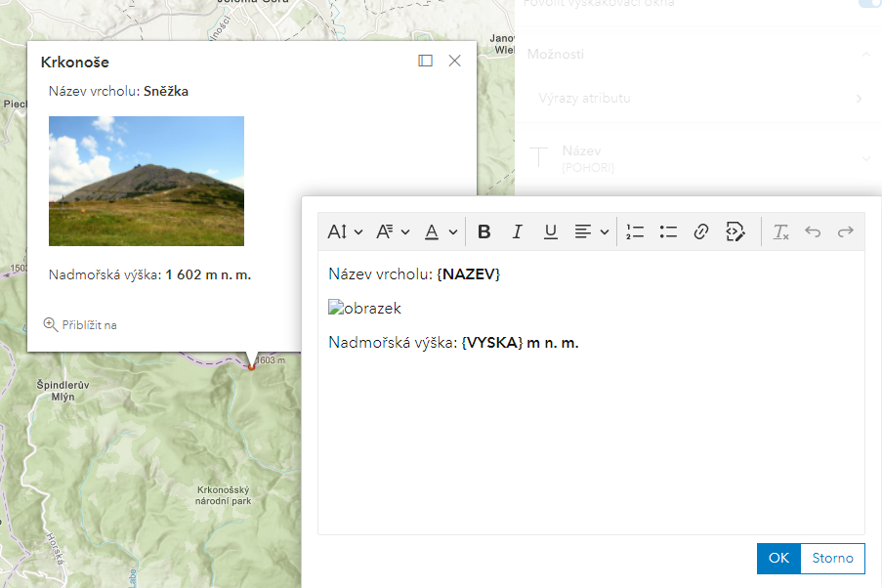This screenshot has height=588, width=882.
Task: Dock the Krkonoše popup
Action: [425, 61]
